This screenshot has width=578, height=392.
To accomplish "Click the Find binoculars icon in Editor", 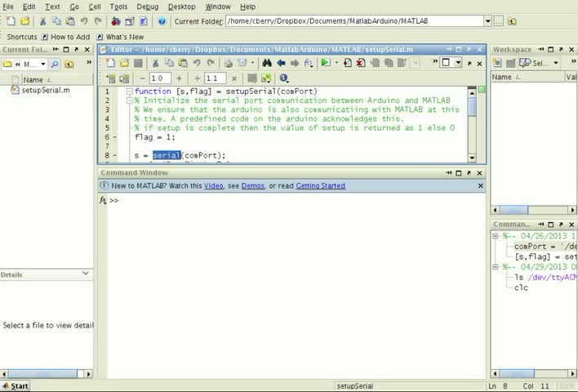I will 267,63.
